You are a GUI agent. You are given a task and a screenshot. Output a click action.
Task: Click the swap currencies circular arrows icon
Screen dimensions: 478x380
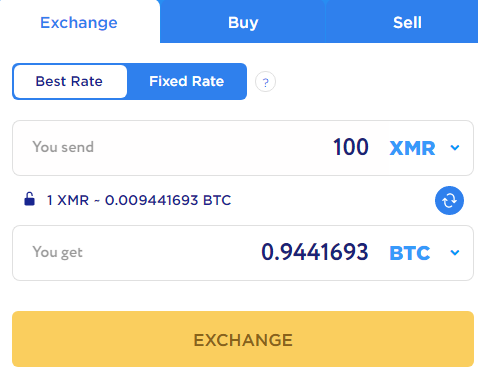[449, 200]
